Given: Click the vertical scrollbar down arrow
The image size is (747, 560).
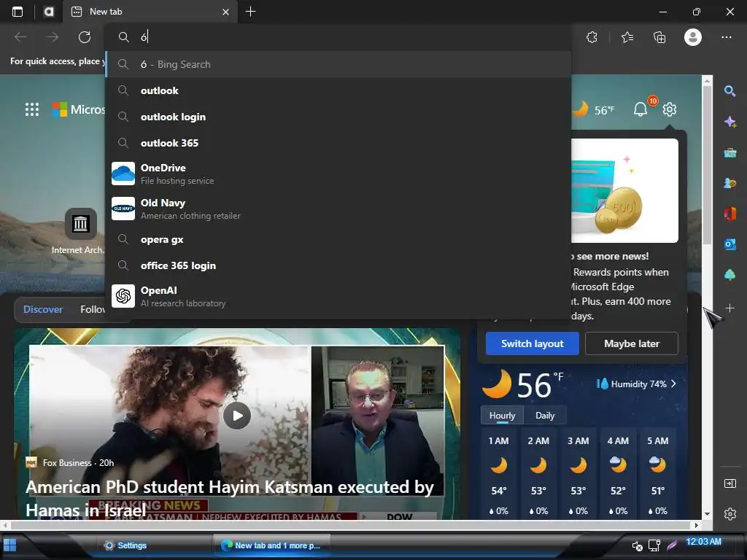Looking at the screenshot, I should 707,514.
